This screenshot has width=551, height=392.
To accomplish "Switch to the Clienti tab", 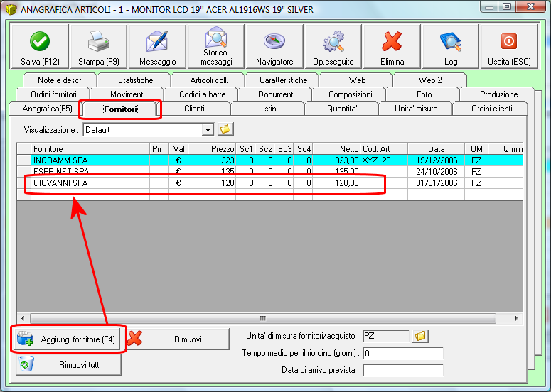I will 194,109.
